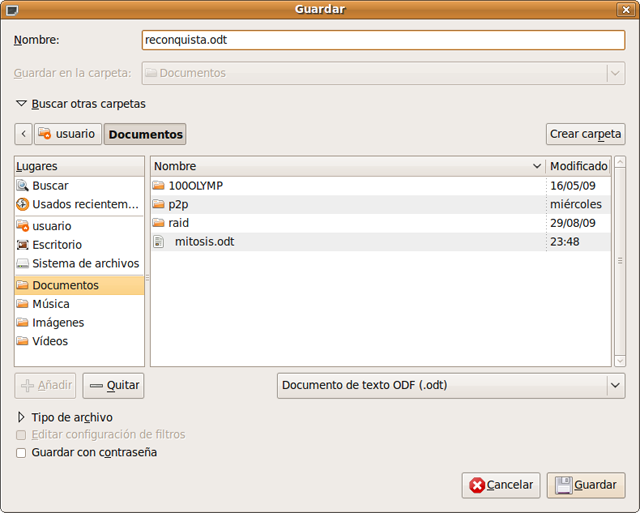Viewport: 640px width, 513px height.
Task: Select Buscar in the Lugares sidebar
Action: [50, 185]
